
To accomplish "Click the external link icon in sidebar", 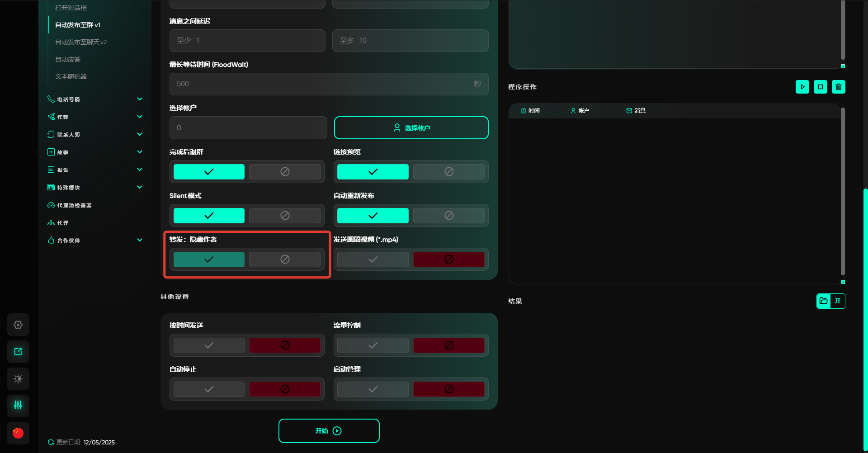I will 18,352.
